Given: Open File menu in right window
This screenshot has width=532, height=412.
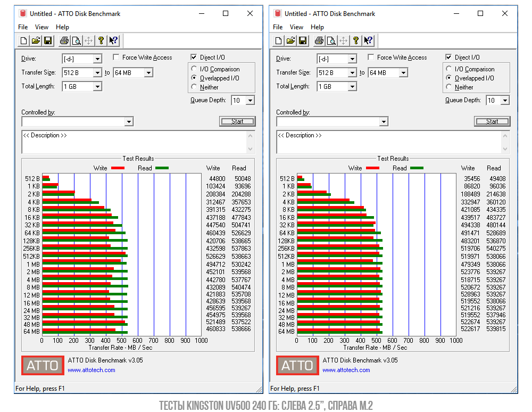Looking at the screenshot, I should click(x=278, y=27).
